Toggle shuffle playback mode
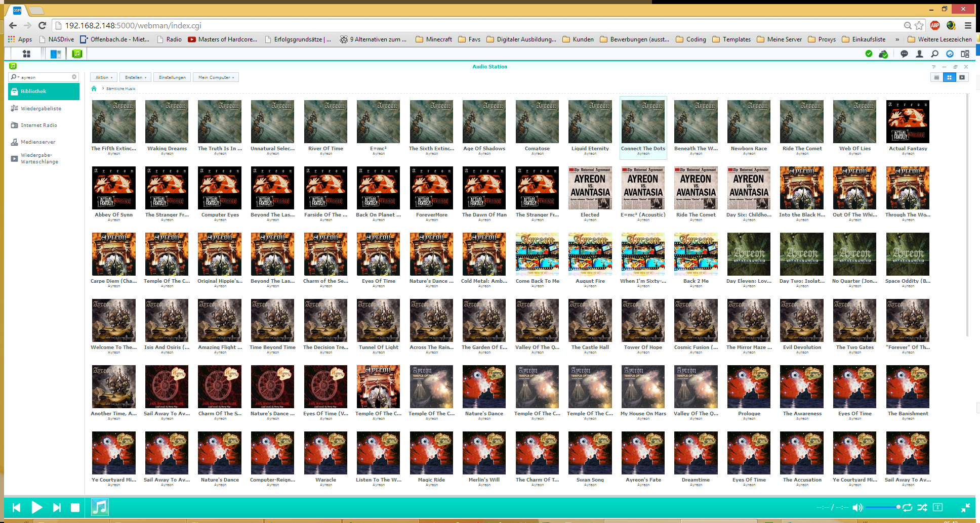The height and width of the screenshot is (523, 980). tap(922, 507)
